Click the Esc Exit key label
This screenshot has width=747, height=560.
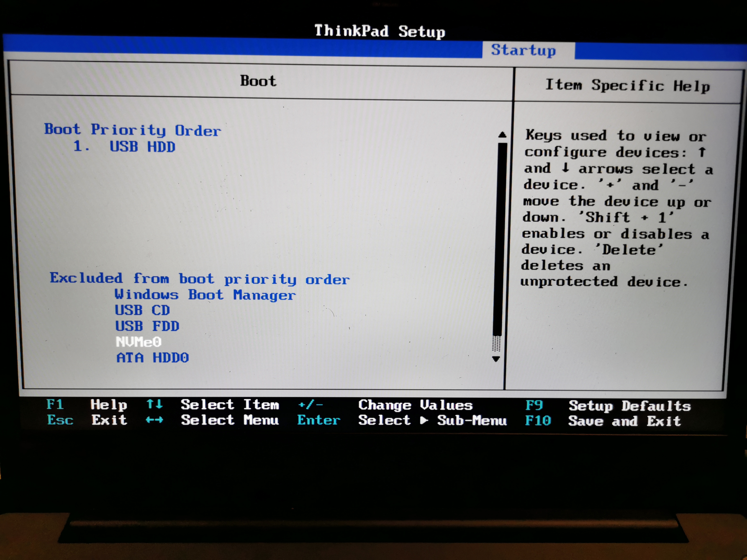click(x=60, y=420)
